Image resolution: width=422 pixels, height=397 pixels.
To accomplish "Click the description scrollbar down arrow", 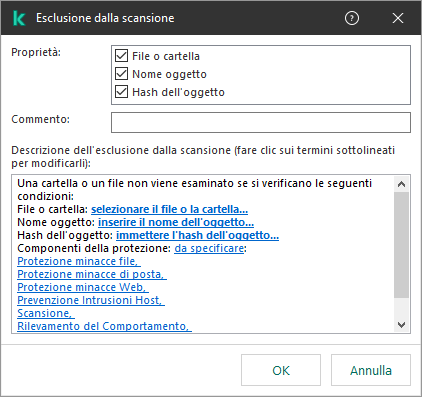I will [402, 325].
